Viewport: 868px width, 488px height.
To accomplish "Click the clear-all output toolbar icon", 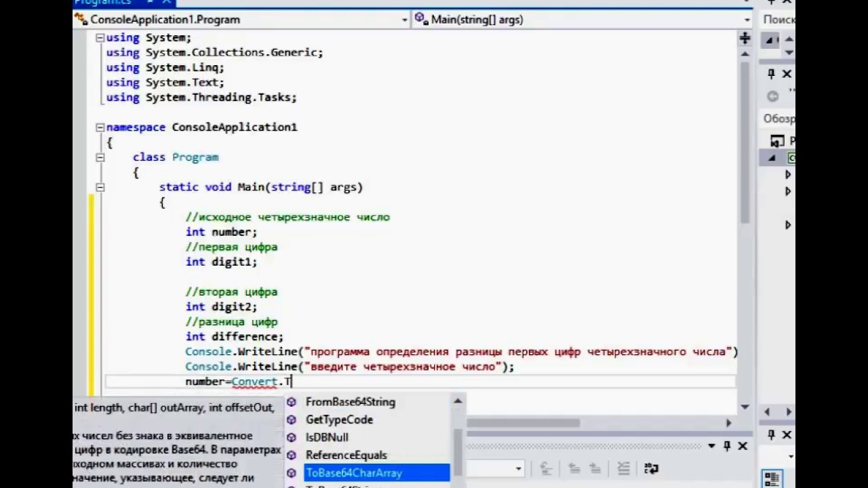I will point(624,468).
